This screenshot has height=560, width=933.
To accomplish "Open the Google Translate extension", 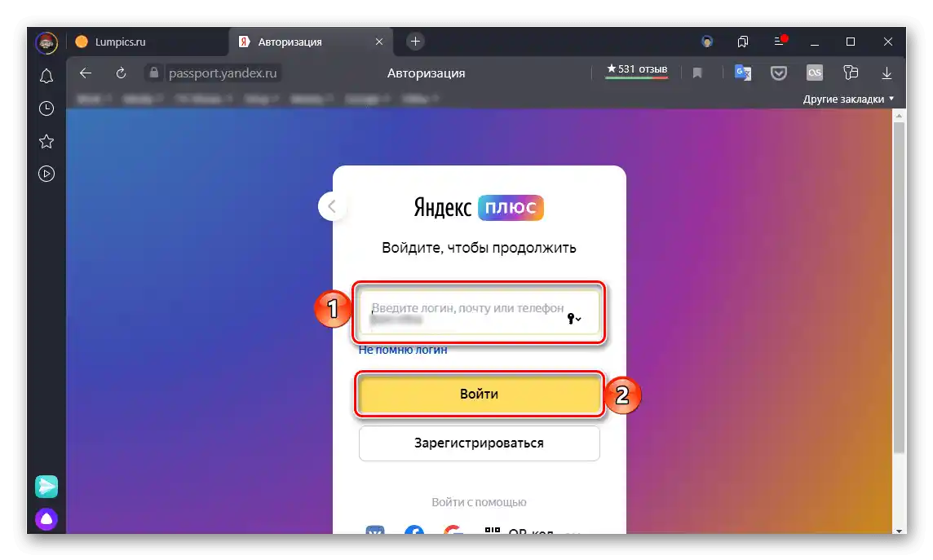I will point(743,73).
